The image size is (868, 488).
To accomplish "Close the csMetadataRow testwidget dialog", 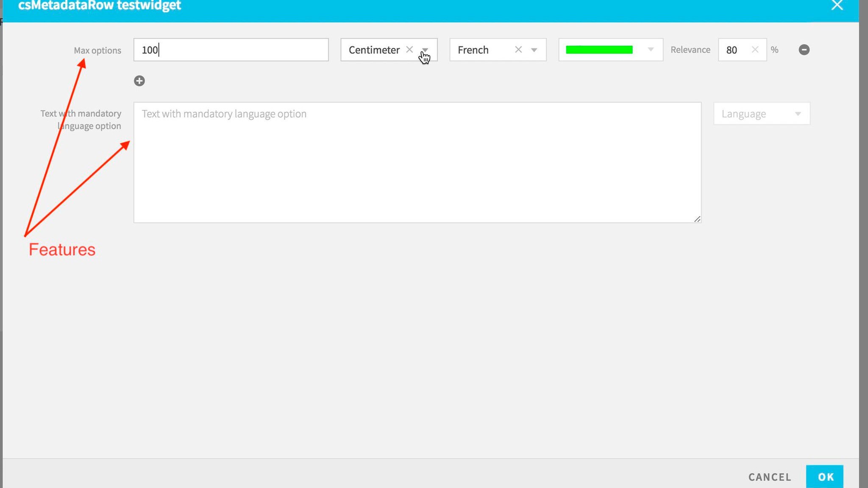I will click(x=837, y=6).
